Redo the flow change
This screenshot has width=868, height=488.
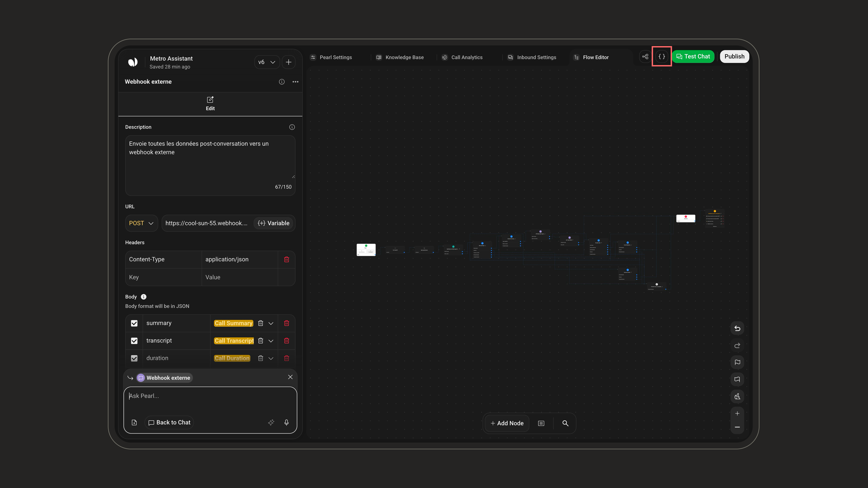click(x=737, y=345)
